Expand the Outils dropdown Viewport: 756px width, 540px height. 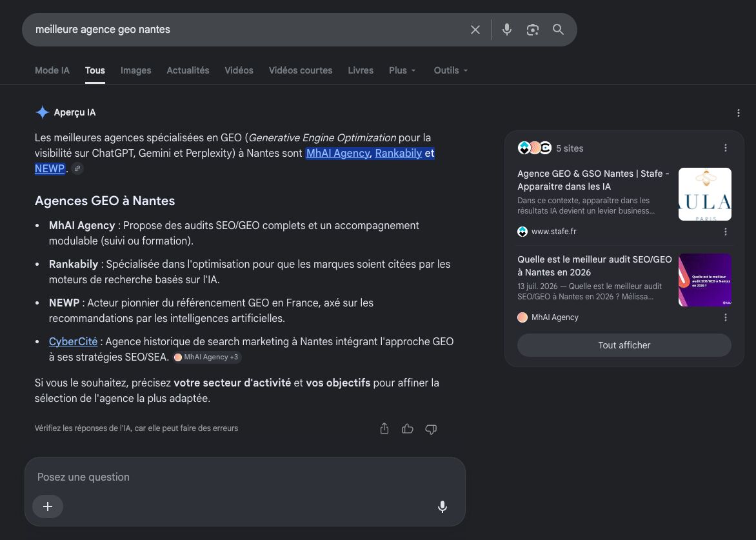pos(451,70)
